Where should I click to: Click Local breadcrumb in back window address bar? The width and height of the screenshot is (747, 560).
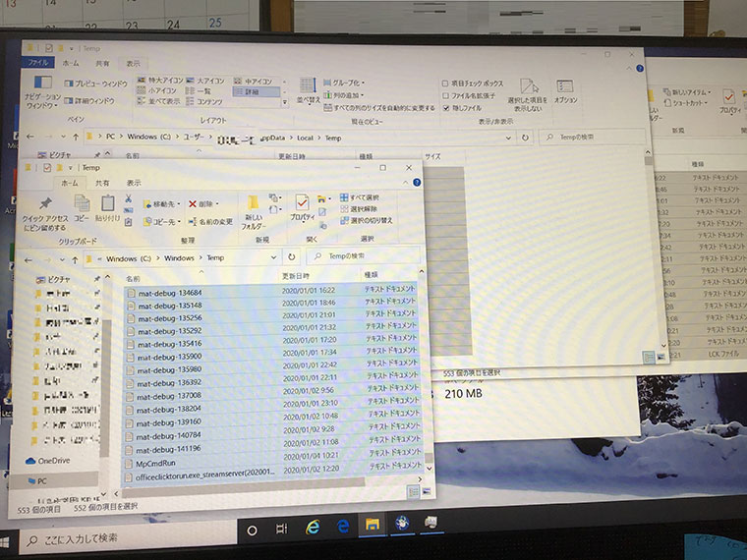click(x=305, y=138)
